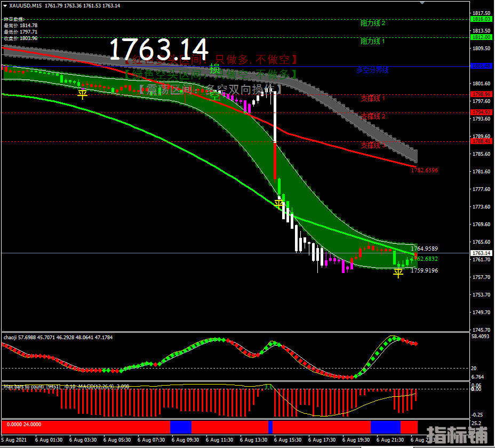
Task: Click the 最高价 1814.78 line
Action: [20, 26]
